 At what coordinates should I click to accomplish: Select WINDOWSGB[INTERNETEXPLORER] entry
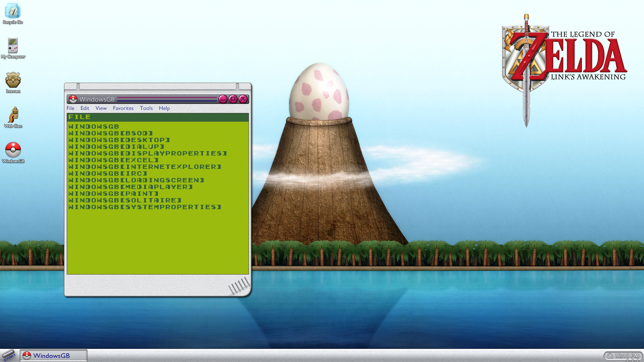(x=145, y=167)
